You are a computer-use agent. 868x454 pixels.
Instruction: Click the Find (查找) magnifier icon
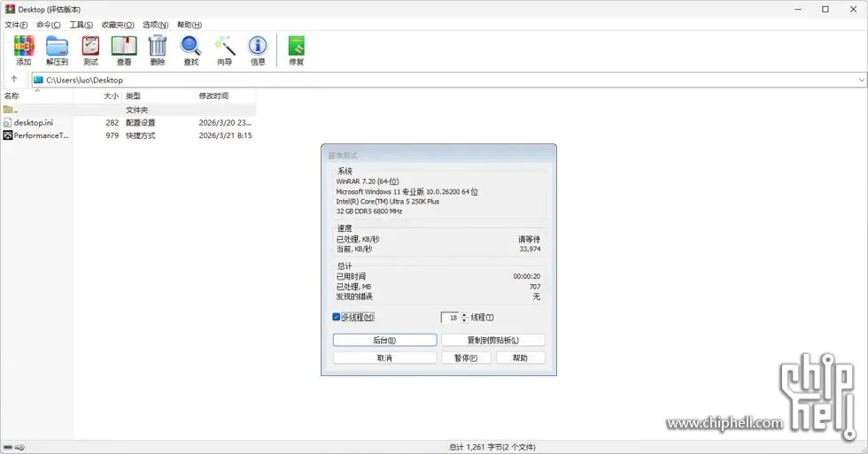tap(191, 50)
